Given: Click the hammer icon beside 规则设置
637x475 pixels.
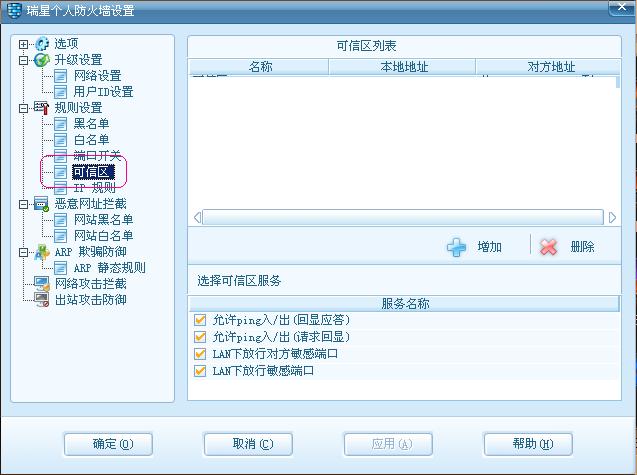Looking at the screenshot, I should tap(41, 108).
